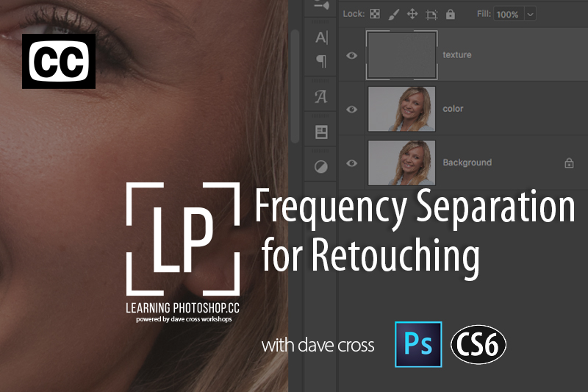
Task: Select the Background layer thumbnail
Action: pyautogui.click(x=401, y=163)
